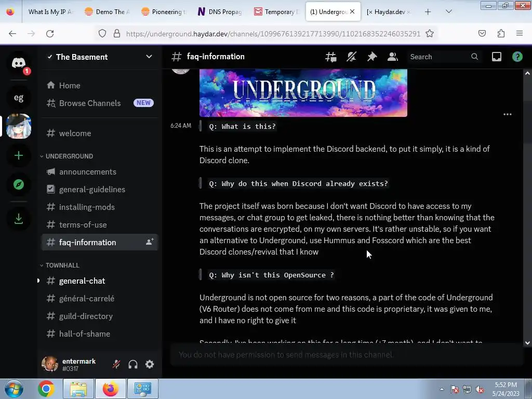Open the terms-of-use channel
532x399 pixels.
[x=99, y=224]
